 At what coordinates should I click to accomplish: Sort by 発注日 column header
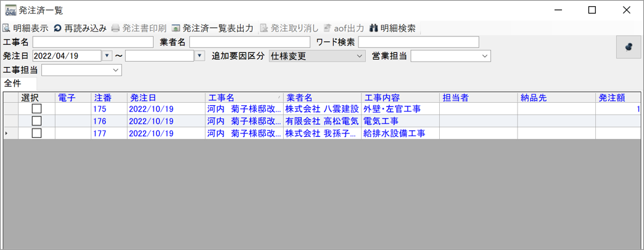(x=167, y=97)
